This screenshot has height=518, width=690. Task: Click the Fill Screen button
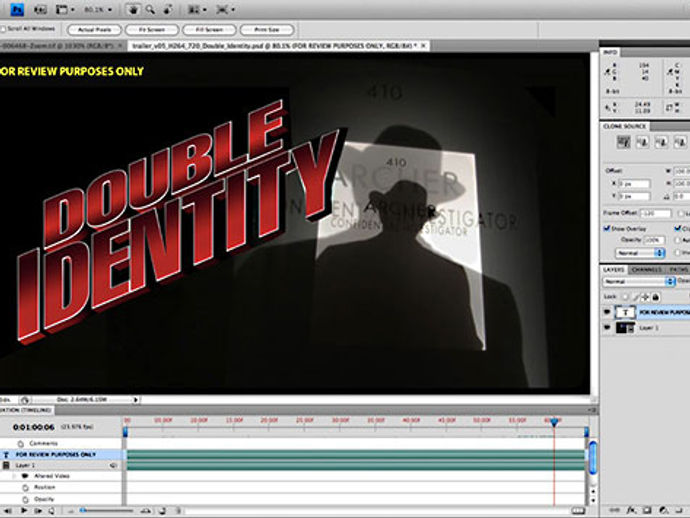(x=209, y=30)
